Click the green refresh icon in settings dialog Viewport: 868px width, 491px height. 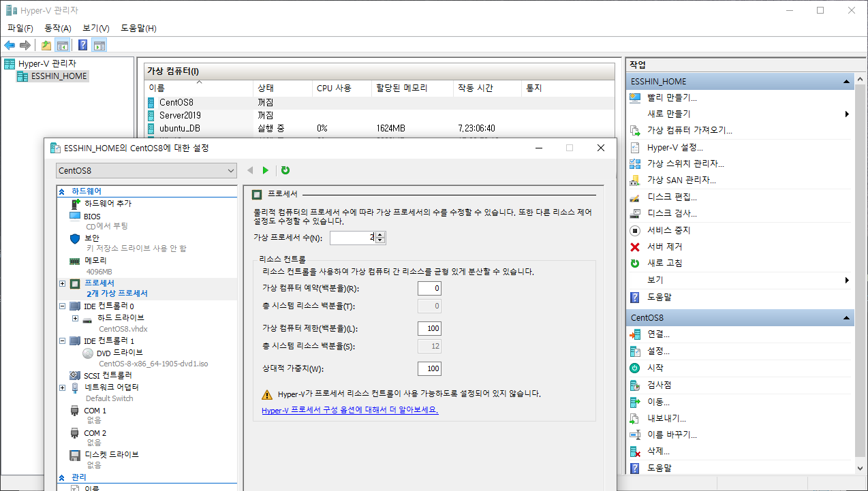pos(285,170)
